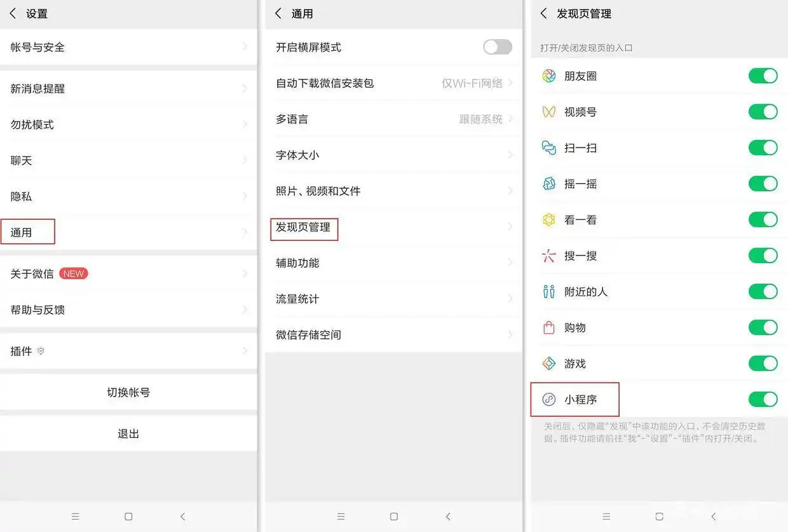Screen dimensions: 788x532
Task: Tap the 扫一扫 scan icon
Action: click(548, 148)
